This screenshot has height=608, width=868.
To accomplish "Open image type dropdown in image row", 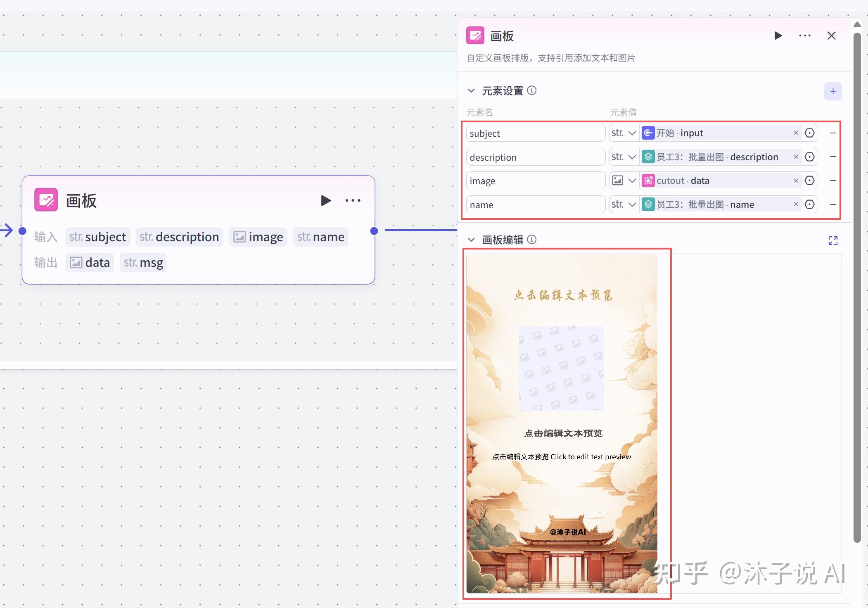I will pyautogui.click(x=624, y=180).
